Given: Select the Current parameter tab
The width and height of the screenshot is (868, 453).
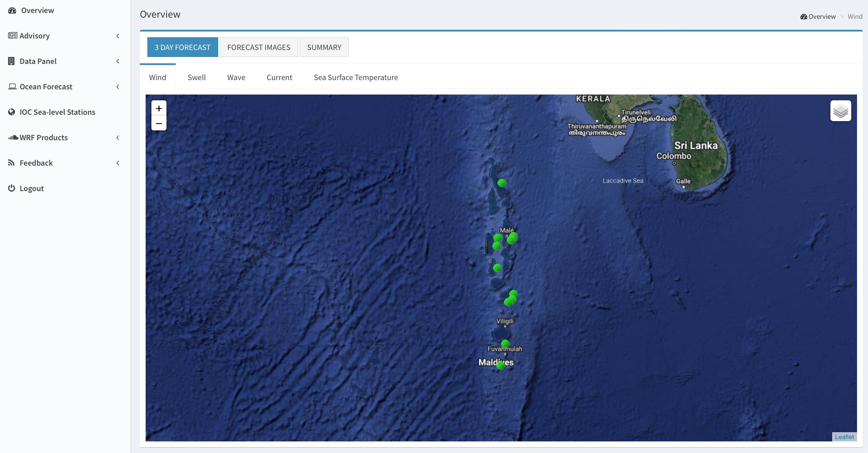Looking at the screenshot, I should pos(279,77).
